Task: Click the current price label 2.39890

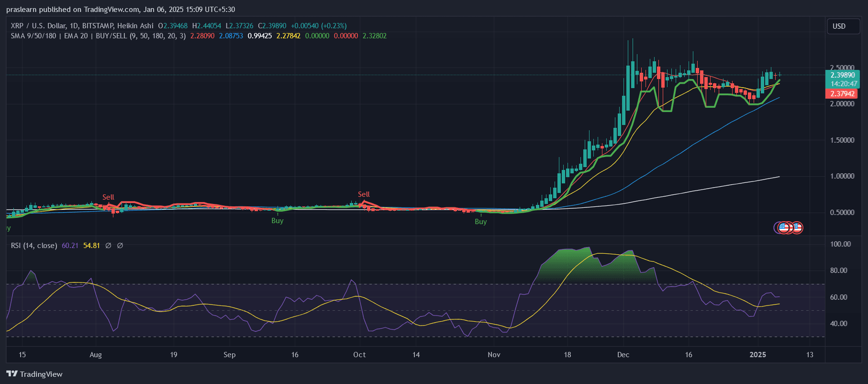Action: [843, 75]
